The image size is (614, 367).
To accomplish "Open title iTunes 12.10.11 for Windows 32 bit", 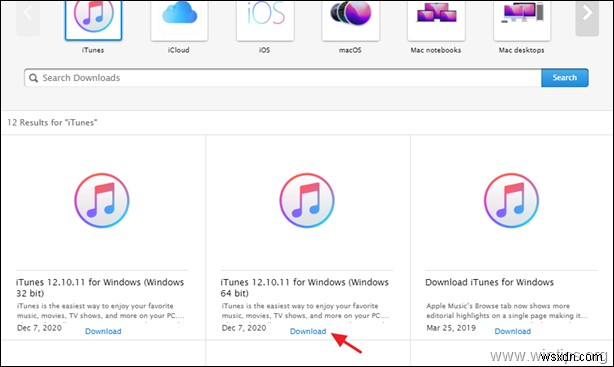I will click(100, 287).
